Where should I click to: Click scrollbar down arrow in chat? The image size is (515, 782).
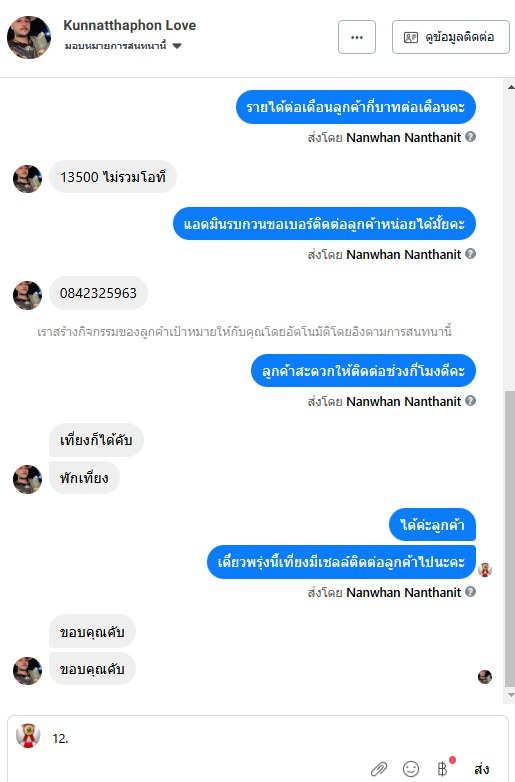coord(511,695)
